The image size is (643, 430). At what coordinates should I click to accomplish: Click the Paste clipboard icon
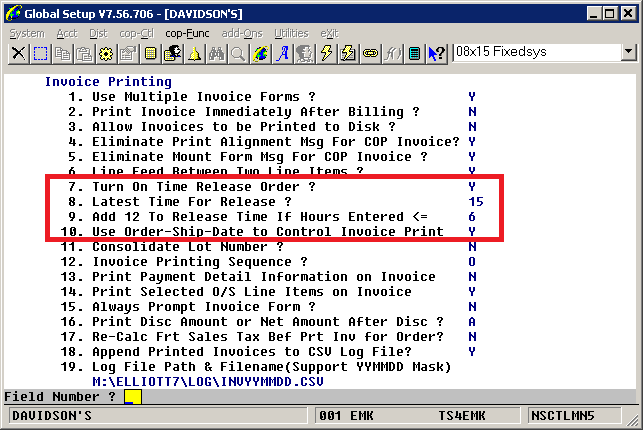tap(84, 54)
